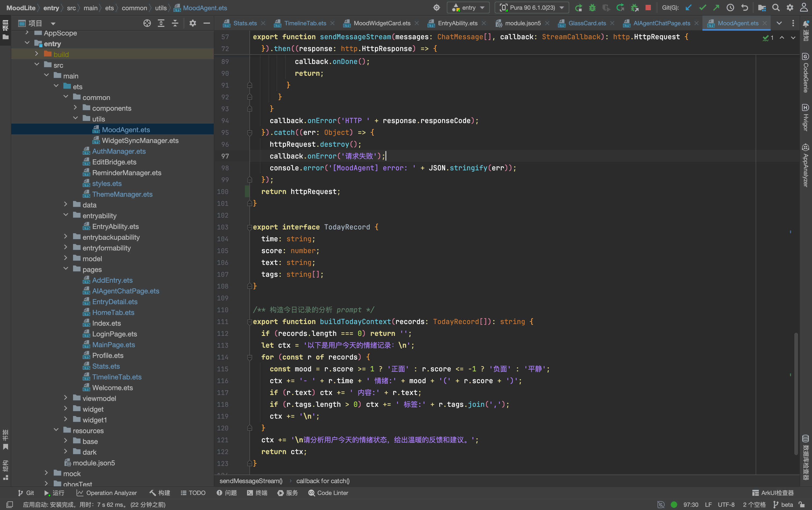Click editor vertical scrollbar thumb
Viewport: 812px width, 510px height.
[x=796, y=394]
